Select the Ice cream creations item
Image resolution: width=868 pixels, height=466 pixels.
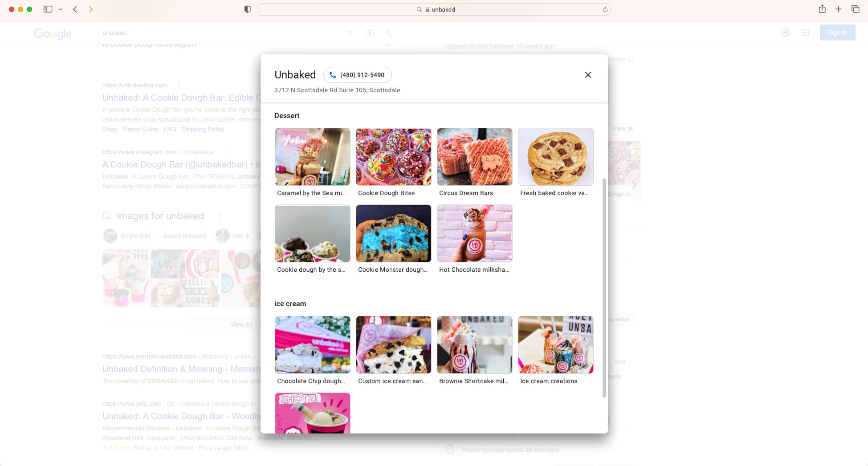[555, 345]
